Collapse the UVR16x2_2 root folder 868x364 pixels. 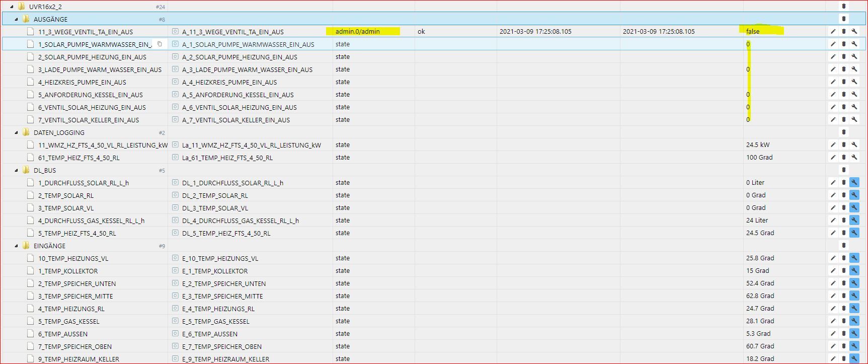click(12, 7)
